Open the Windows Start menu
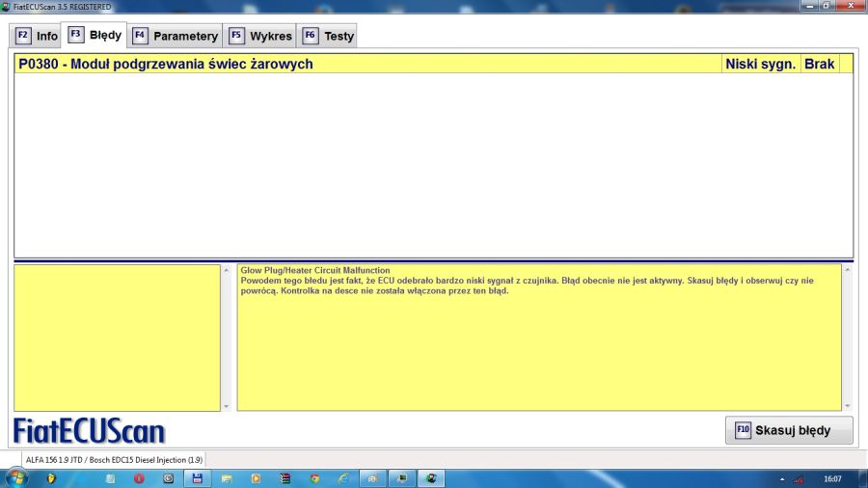 [15, 478]
